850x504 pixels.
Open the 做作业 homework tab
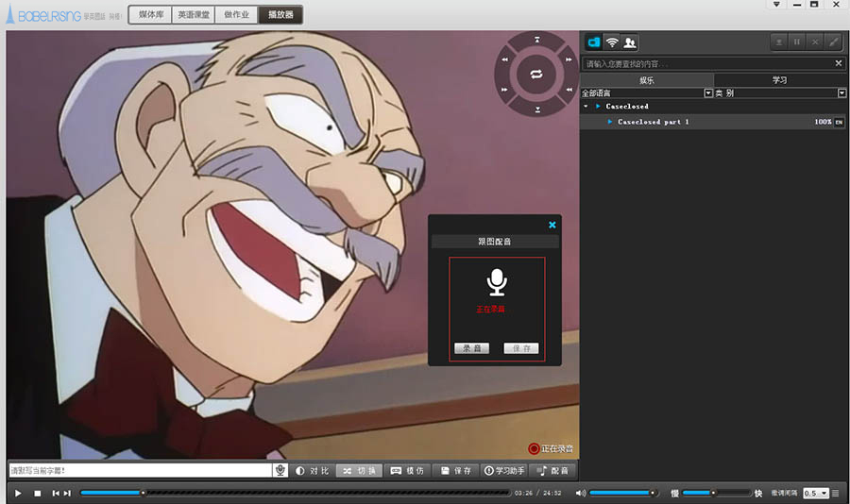pos(236,15)
